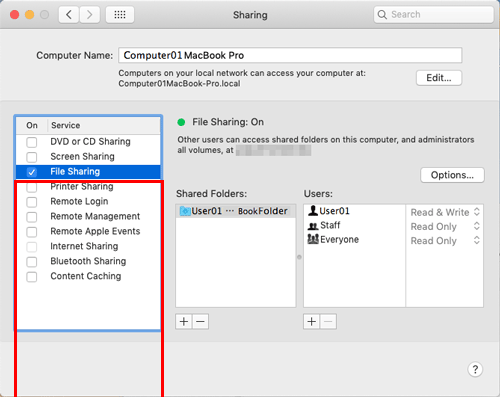
Task: Click the Computer Name text field
Action: click(290, 55)
